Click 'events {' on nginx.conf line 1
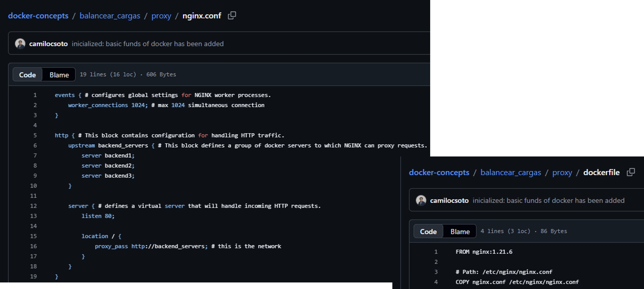Viewport: 644px width, 289px height. point(68,95)
